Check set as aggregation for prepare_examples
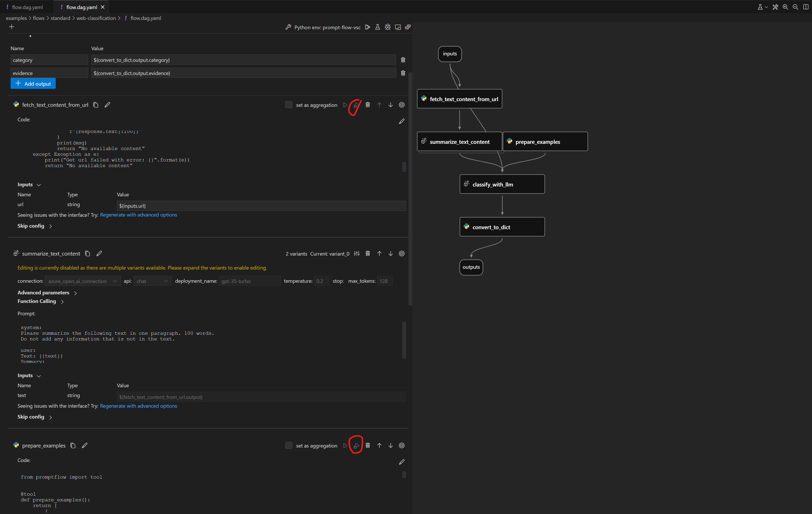The image size is (812, 514). 289,445
